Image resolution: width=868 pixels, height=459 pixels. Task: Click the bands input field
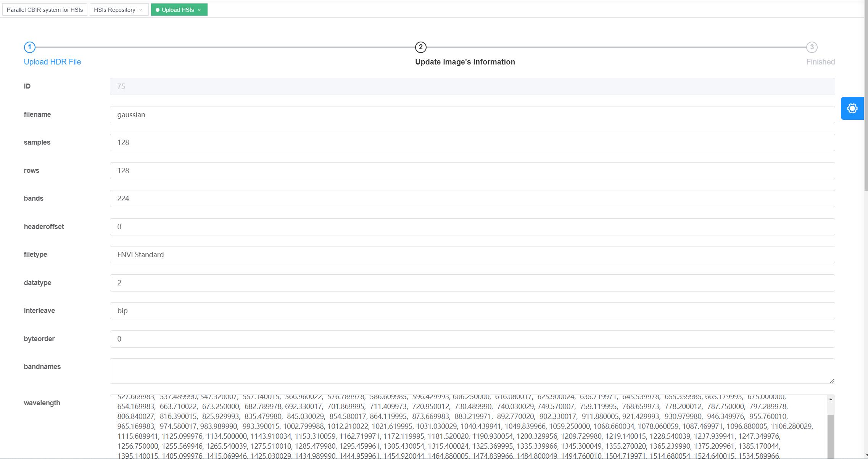pyautogui.click(x=472, y=198)
